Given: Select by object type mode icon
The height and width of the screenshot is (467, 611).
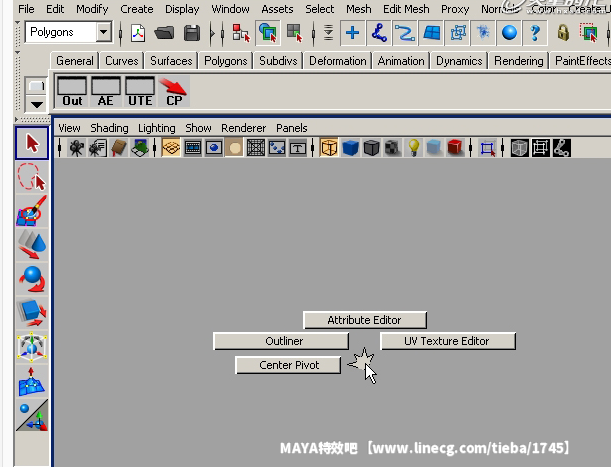Looking at the screenshot, I should click(268, 32).
